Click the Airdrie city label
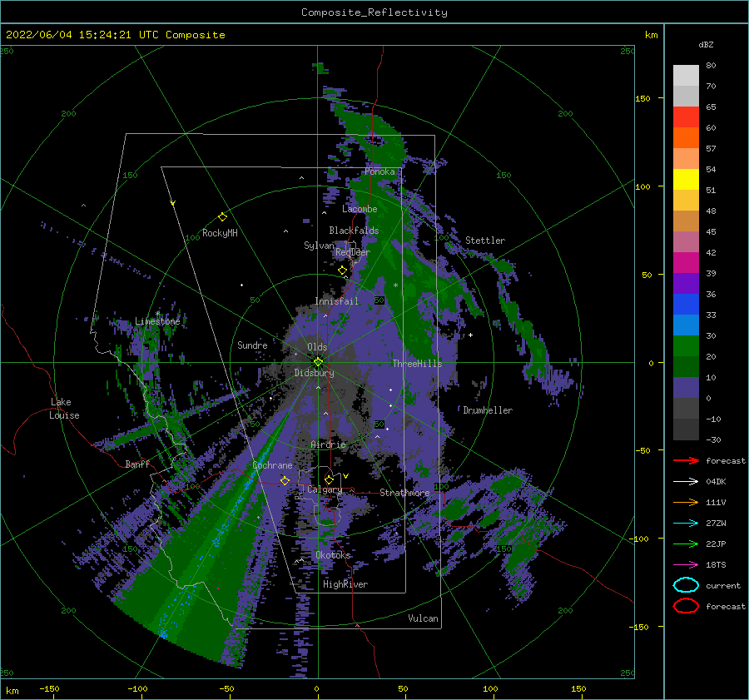The image size is (749, 700). pos(328,444)
